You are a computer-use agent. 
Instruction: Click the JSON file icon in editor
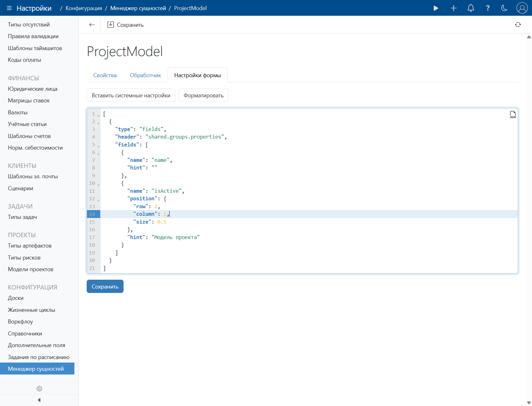point(513,115)
